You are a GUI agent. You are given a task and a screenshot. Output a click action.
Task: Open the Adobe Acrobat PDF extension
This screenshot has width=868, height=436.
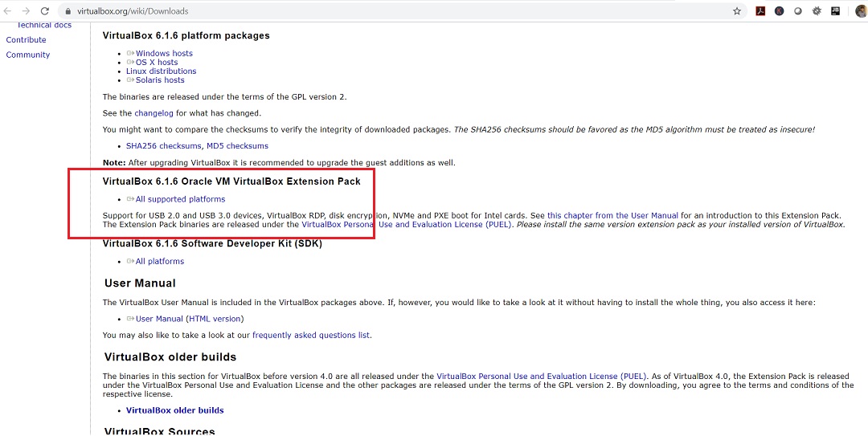760,11
